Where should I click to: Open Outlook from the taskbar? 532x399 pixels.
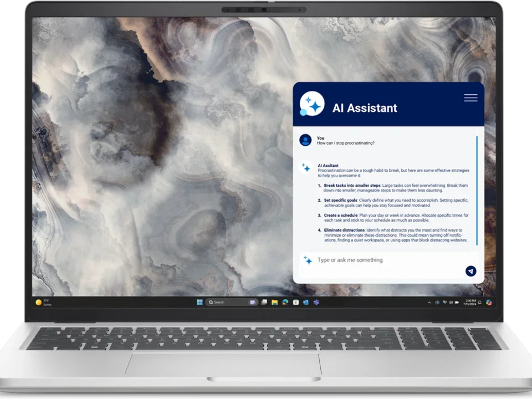(305, 303)
